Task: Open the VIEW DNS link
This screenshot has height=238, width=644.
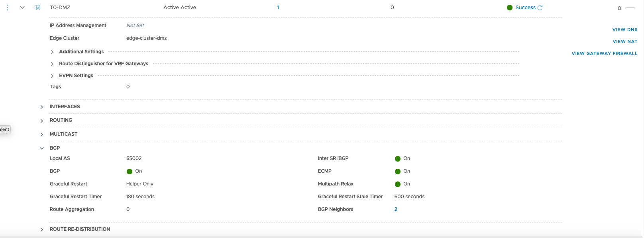Action: point(624,29)
